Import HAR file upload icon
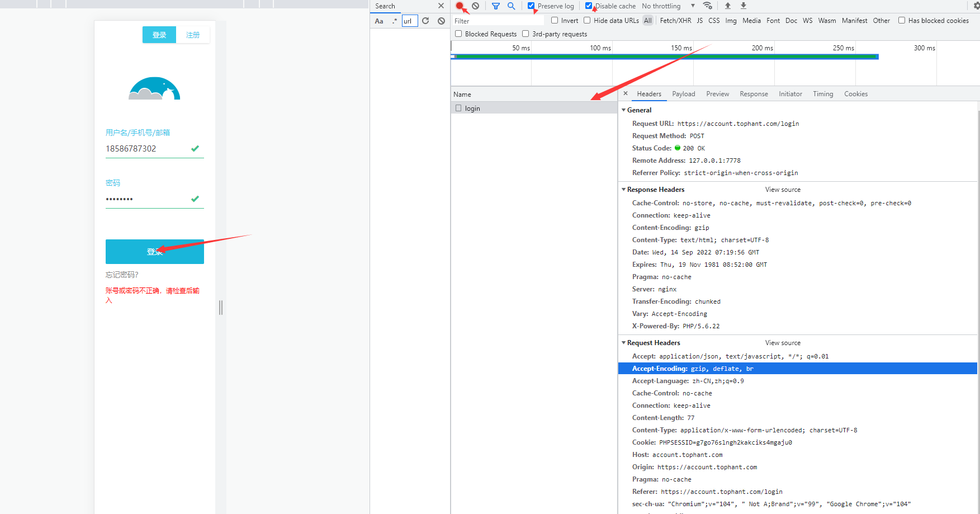The image size is (980, 514). click(728, 6)
